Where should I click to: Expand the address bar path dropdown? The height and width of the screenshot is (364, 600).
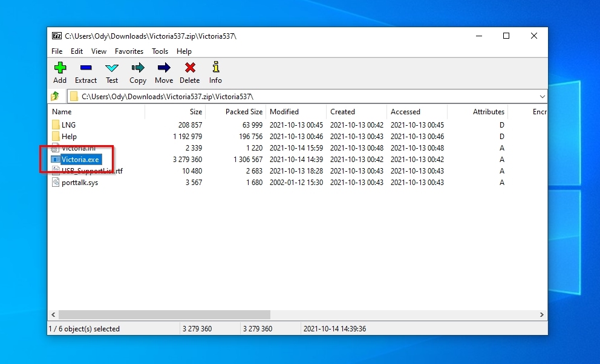tap(542, 96)
